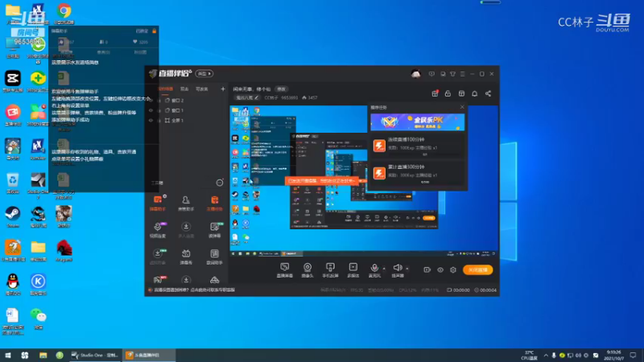Collapse the toolbox with circled minus icon
Viewport: 644px width, 362px height.
tap(220, 183)
